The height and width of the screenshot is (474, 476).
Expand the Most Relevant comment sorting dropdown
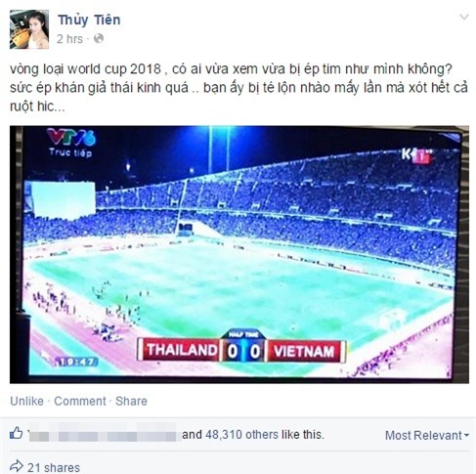(x=427, y=435)
